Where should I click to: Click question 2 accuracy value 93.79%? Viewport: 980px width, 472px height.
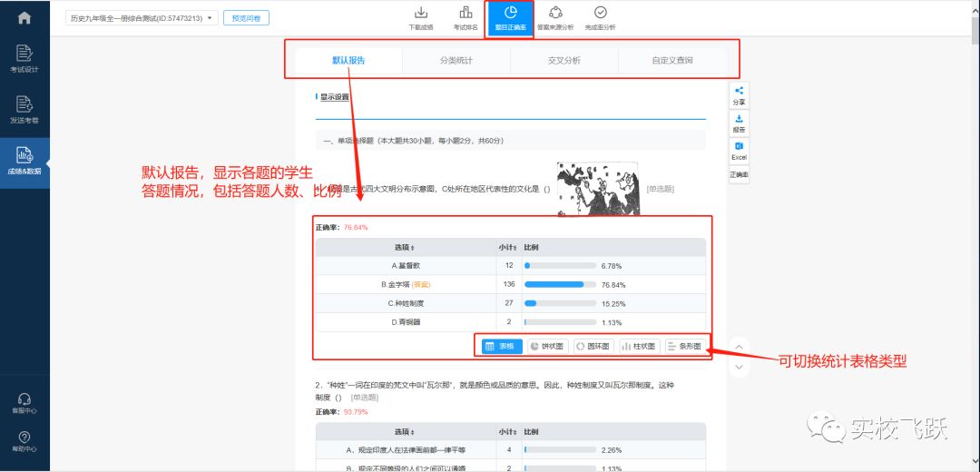[x=356, y=412]
